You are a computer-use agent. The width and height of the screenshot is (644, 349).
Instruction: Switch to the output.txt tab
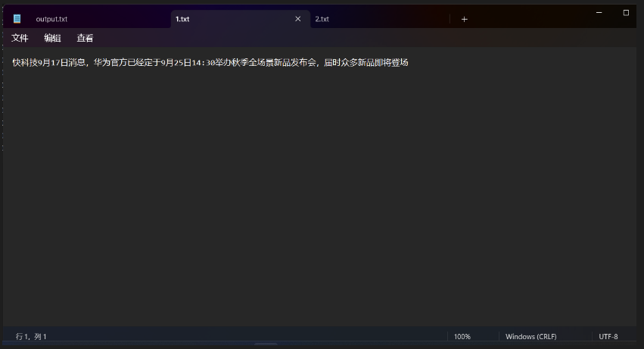51,19
